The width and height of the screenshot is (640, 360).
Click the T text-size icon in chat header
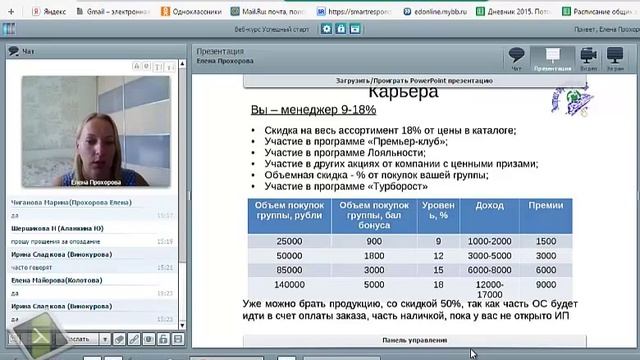coord(158,67)
